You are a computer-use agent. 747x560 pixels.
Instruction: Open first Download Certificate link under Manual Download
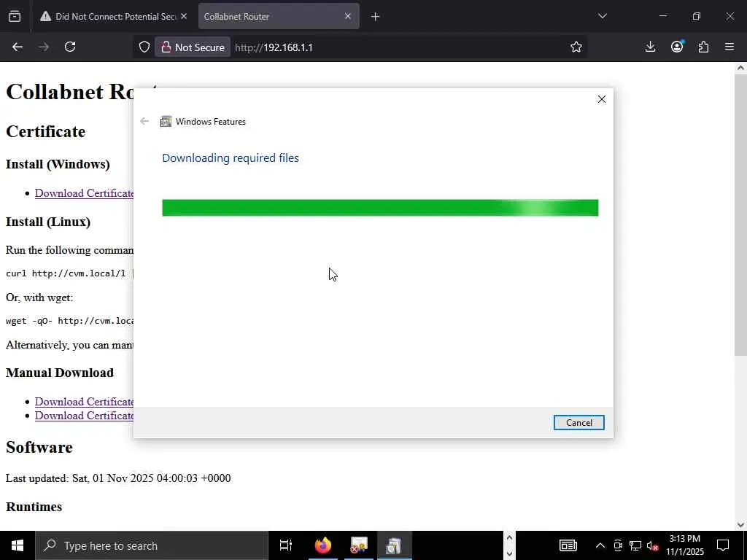click(x=85, y=402)
